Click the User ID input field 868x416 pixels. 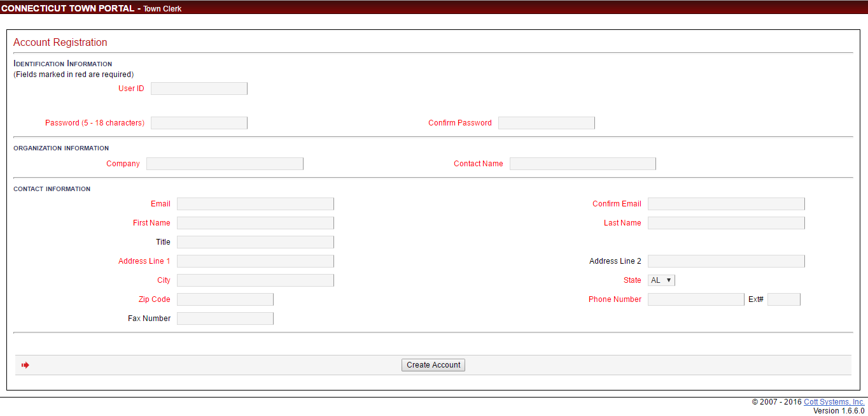(199, 89)
